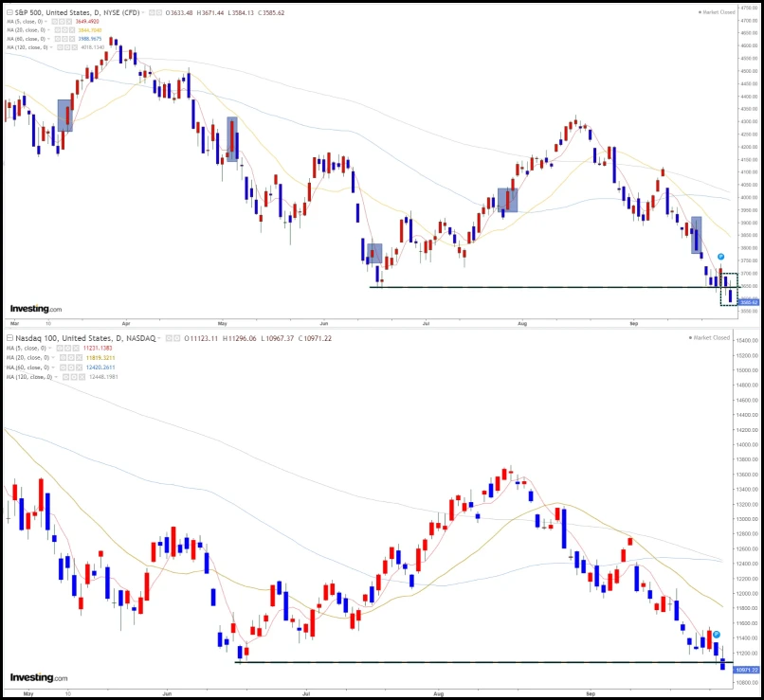This screenshot has width=764, height=700.
Task: Open settings for MA (20) on Nasdaq 100 chart
Action: (71, 358)
